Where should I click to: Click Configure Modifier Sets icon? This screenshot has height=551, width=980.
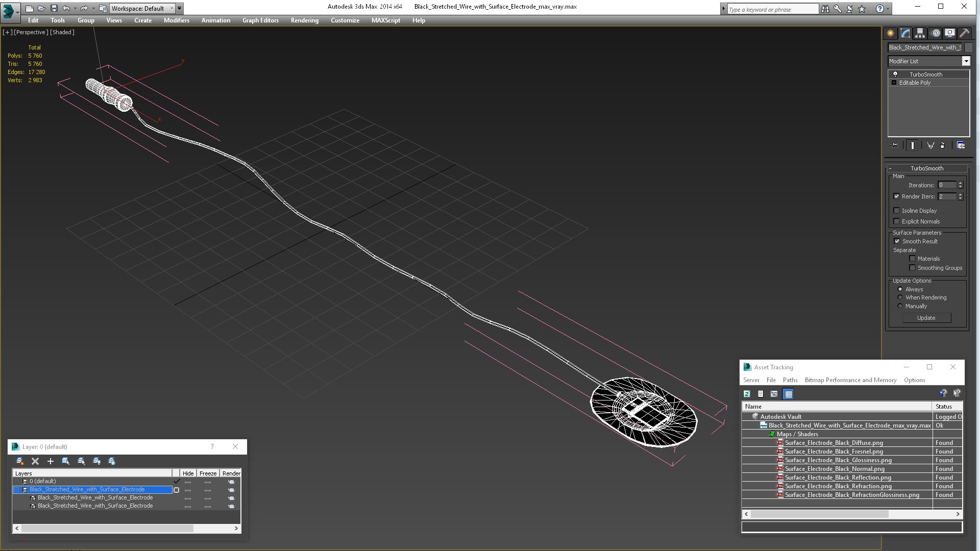[961, 145]
